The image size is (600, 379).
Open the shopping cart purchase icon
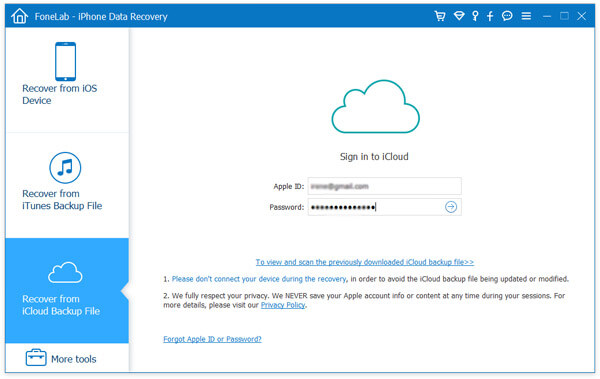pos(440,16)
